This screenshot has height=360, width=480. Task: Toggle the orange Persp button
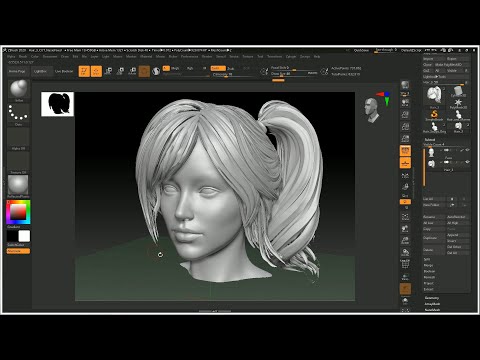click(405, 151)
